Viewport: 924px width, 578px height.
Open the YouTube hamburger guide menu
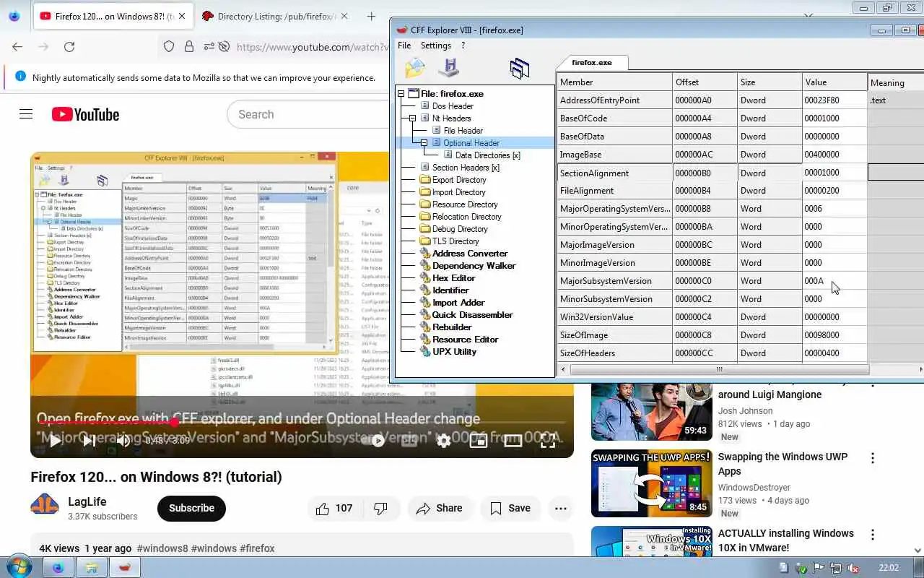pyautogui.click(x=26, y=114)
